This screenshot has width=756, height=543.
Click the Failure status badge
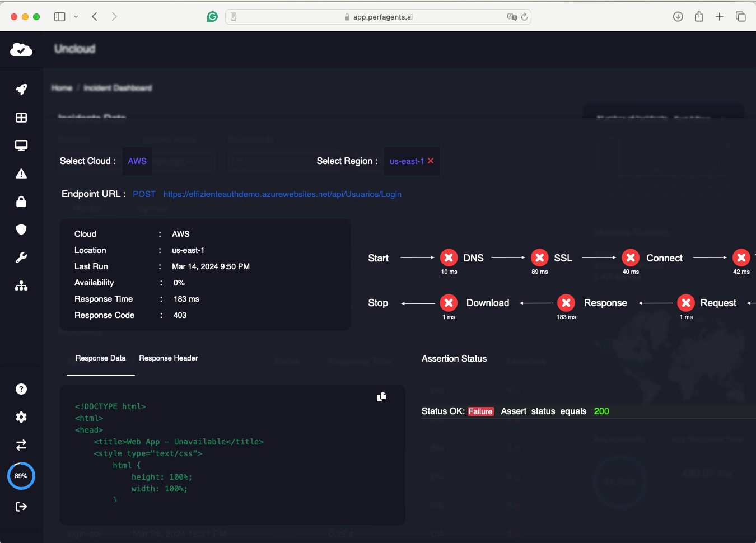(480, 411)
